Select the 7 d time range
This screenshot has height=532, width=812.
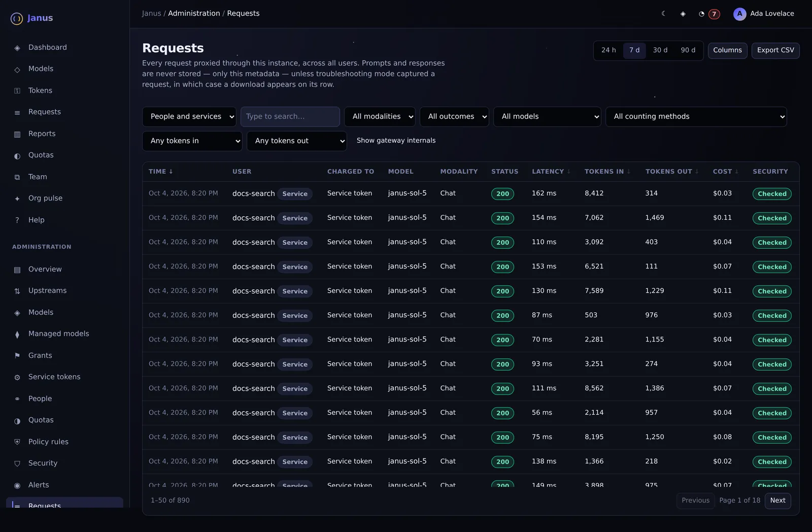pos(634,50)
